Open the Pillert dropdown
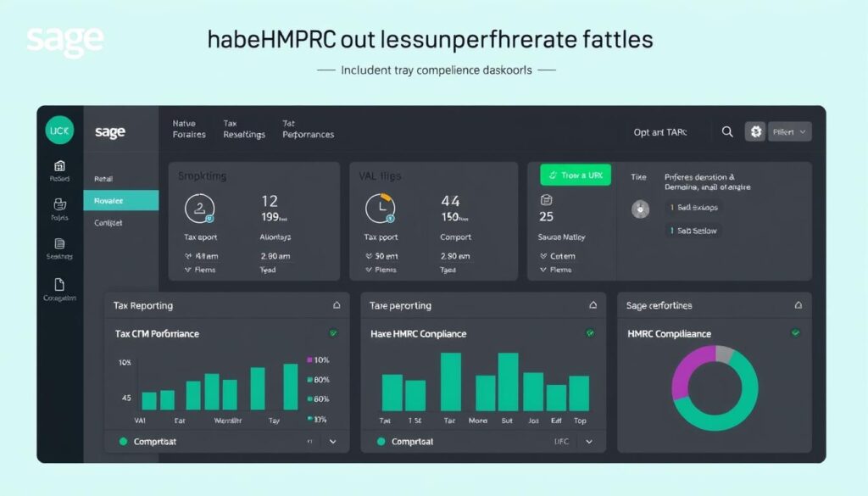The height and width of the screenshot is (496, 868). click(789, 131)
